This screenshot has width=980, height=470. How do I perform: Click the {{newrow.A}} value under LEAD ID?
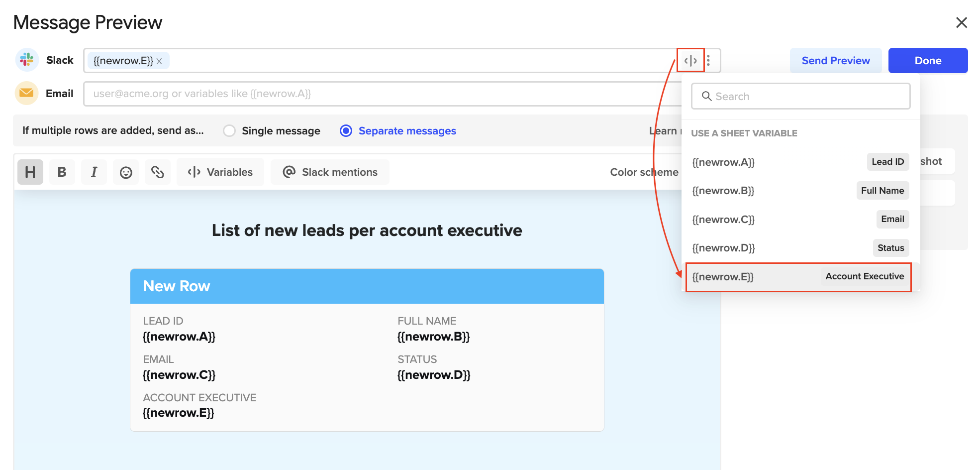[x=179, y=337]
